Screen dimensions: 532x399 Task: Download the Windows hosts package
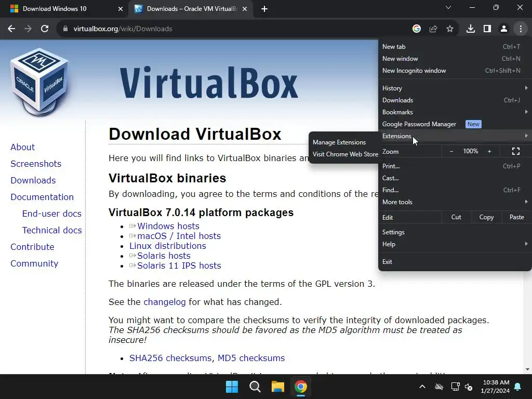[x=168, y=227]
